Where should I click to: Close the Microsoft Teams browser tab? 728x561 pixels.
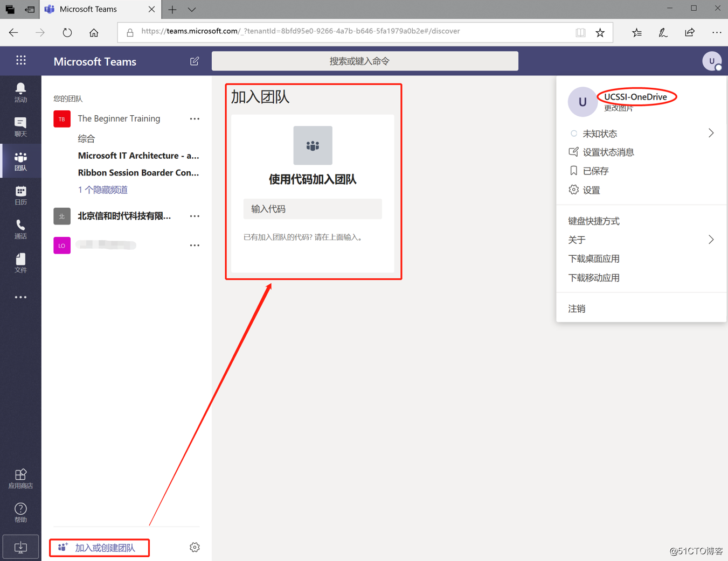click(x=151, y=10)
